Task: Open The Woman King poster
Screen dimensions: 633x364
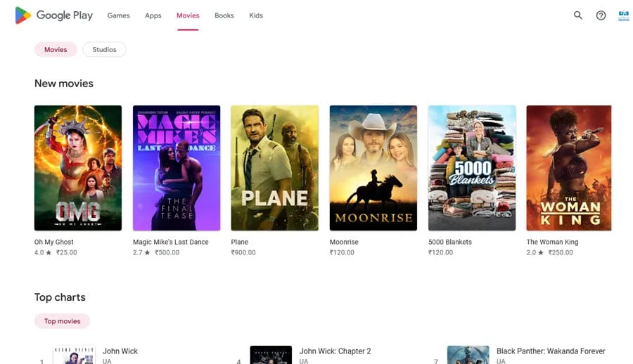Action: click(569, 168)
